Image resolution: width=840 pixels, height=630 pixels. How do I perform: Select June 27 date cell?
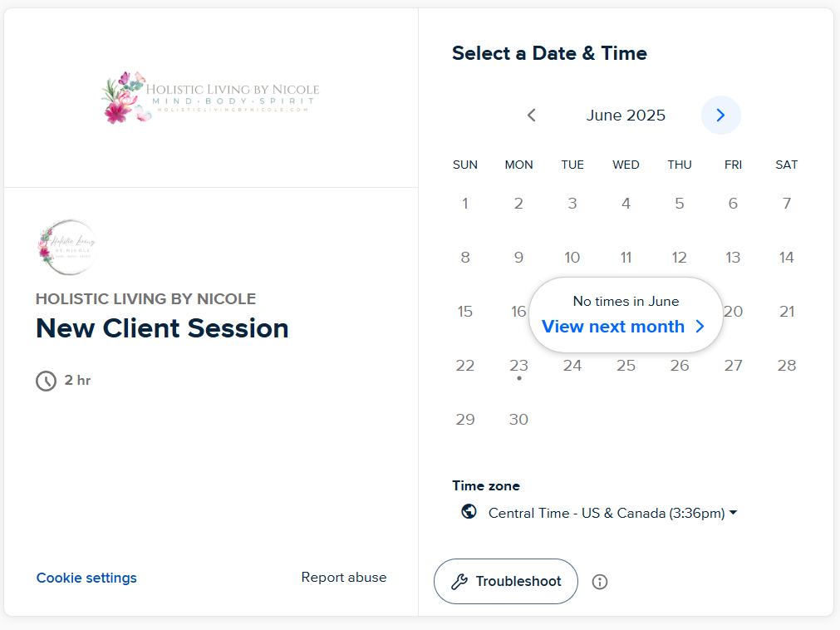click(x=733, y=365)
